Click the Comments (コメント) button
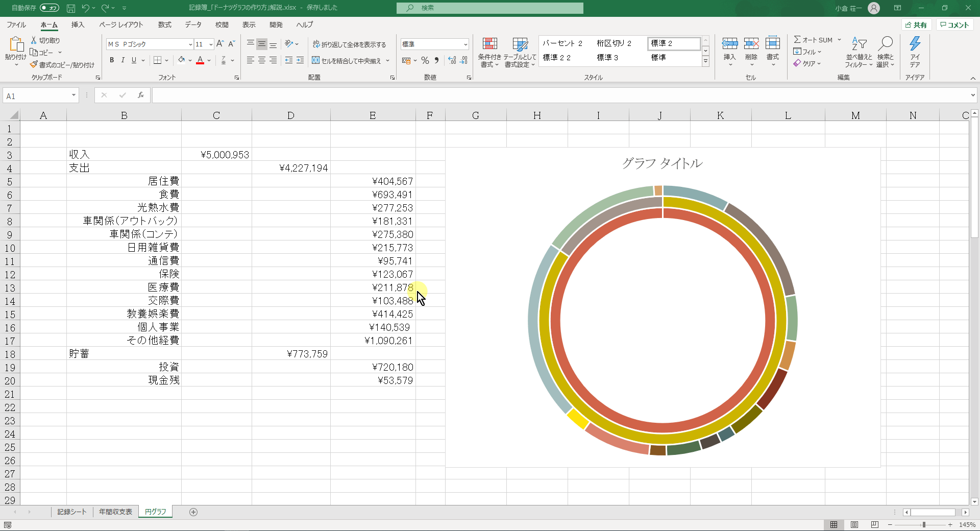Screen dimensions: 980x531 coord(954,25)
